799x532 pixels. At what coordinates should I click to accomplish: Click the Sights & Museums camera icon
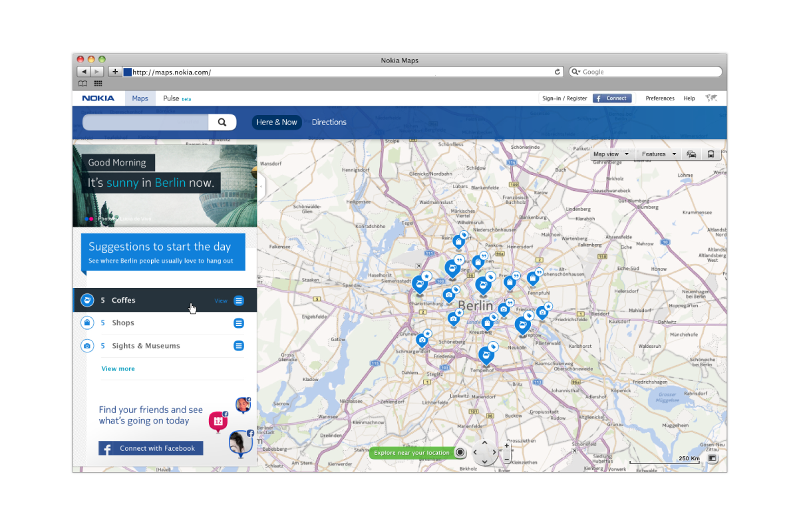[x=86, y=346]
